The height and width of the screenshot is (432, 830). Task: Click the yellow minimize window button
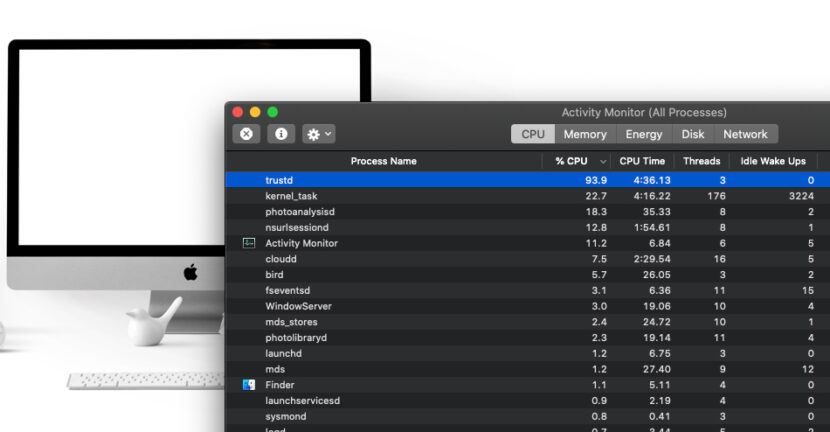coord(255,112)
